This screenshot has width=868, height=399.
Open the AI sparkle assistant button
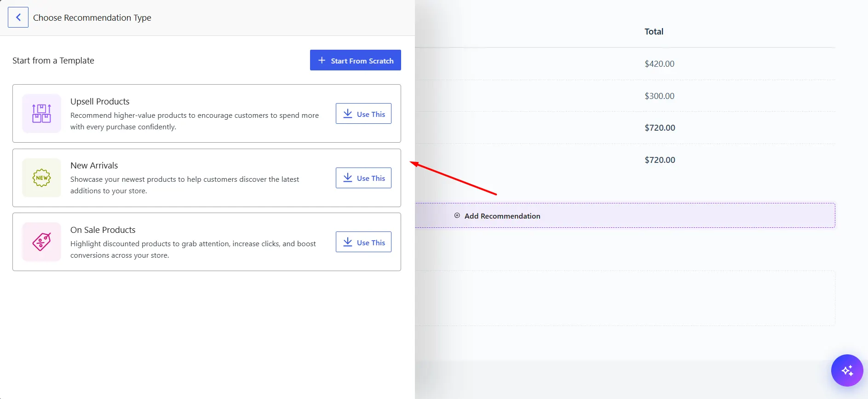pos(847,370)
